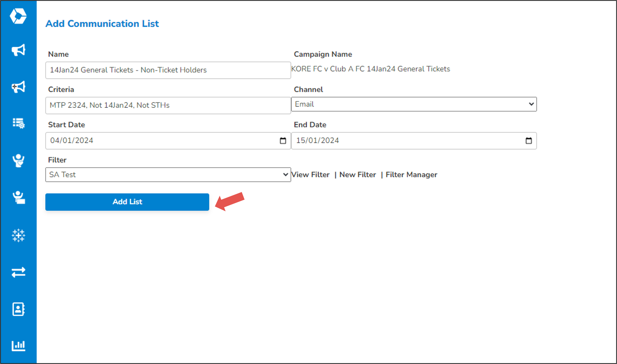
Task: Open the campaigns megaphone icon in sidebar
Action: coord(18,50)
